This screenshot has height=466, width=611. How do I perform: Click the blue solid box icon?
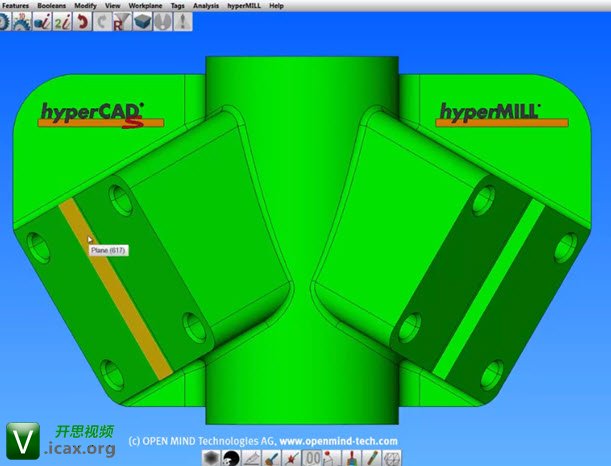(143, 21)
